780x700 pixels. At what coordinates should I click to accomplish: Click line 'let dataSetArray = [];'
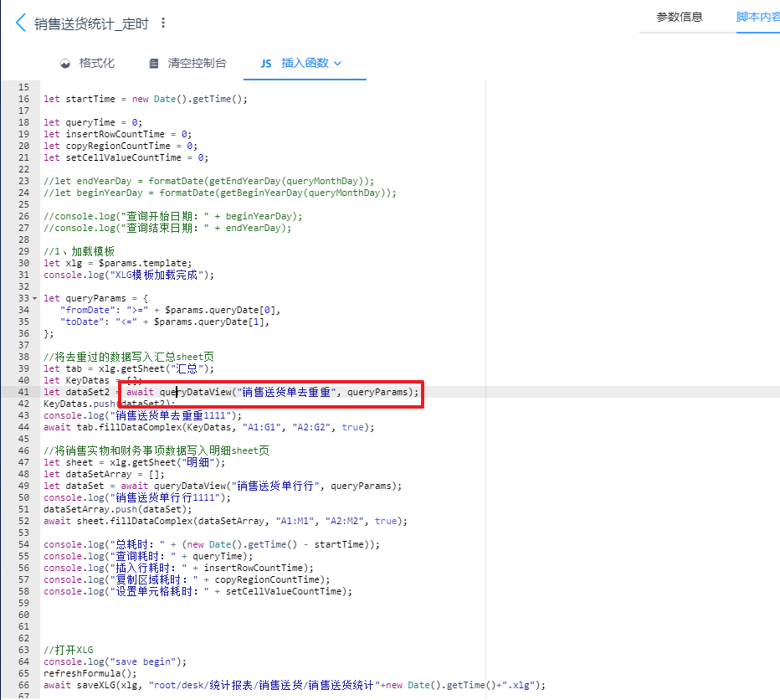tap(104, 474)
